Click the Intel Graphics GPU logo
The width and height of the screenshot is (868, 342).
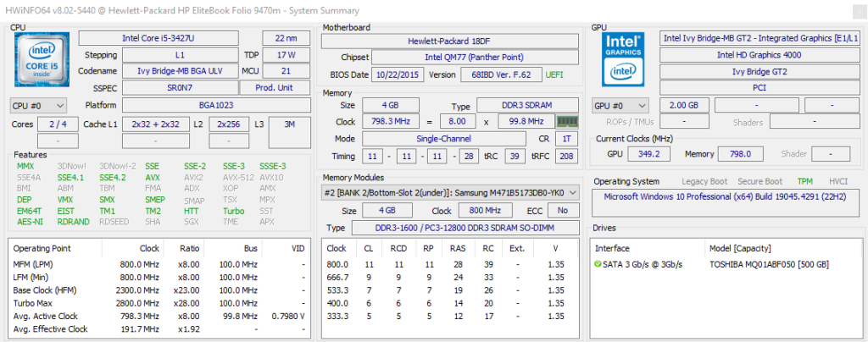coord(625,60)
